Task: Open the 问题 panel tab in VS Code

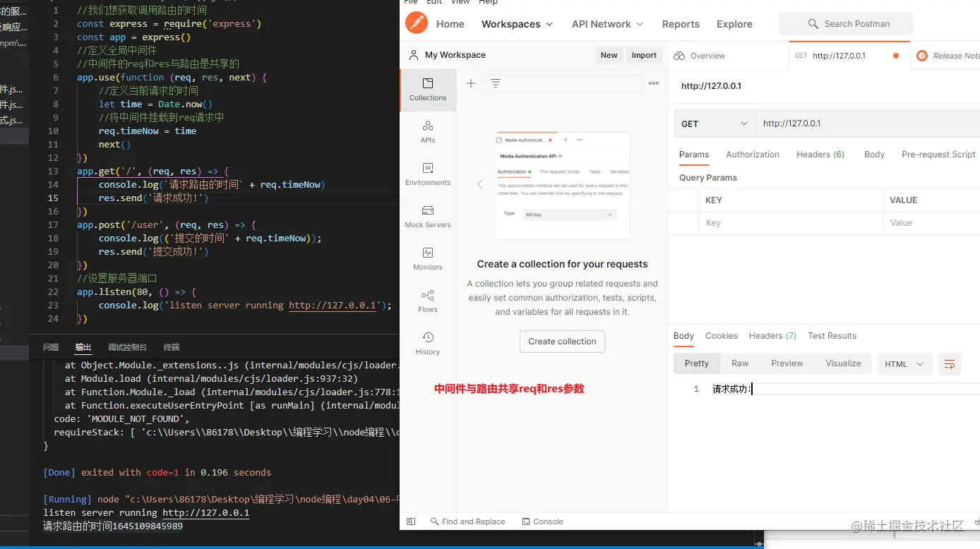Action: (x=51, y=347)
